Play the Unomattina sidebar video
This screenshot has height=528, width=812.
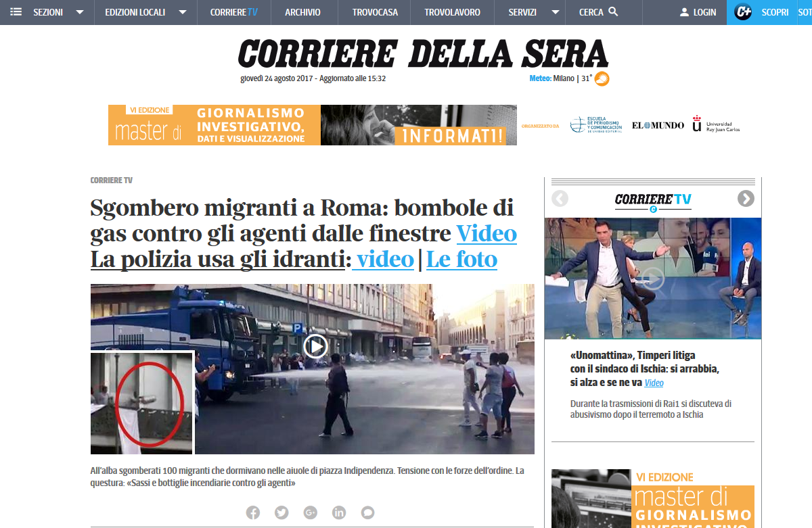click(x=653, y=279)
